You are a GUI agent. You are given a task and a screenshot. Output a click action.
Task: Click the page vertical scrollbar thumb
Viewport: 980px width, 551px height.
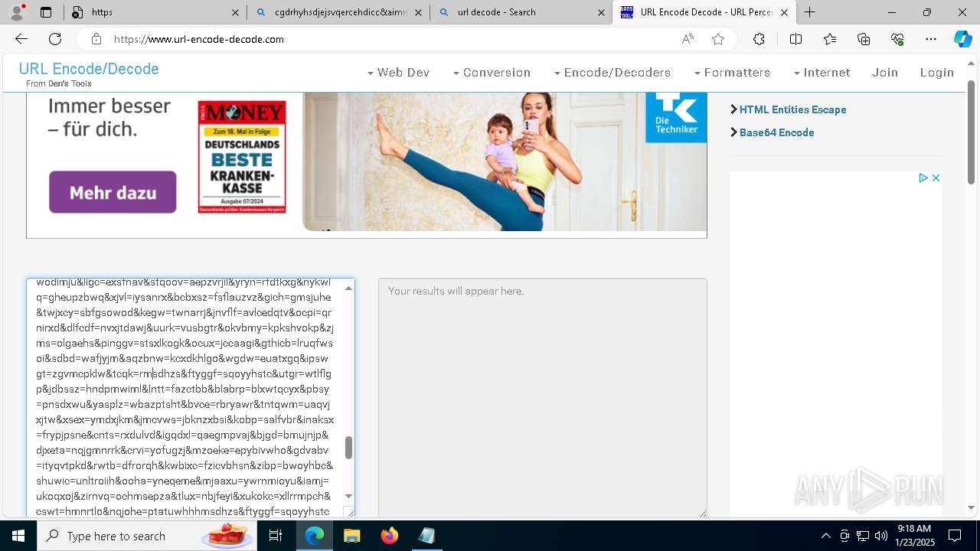coord(972,132)
